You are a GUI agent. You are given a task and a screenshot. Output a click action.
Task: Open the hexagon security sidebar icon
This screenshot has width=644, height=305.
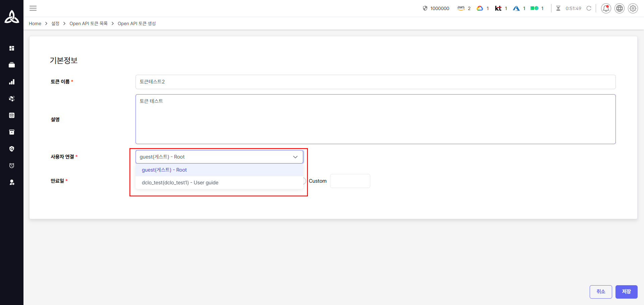[x=12, y=149]
